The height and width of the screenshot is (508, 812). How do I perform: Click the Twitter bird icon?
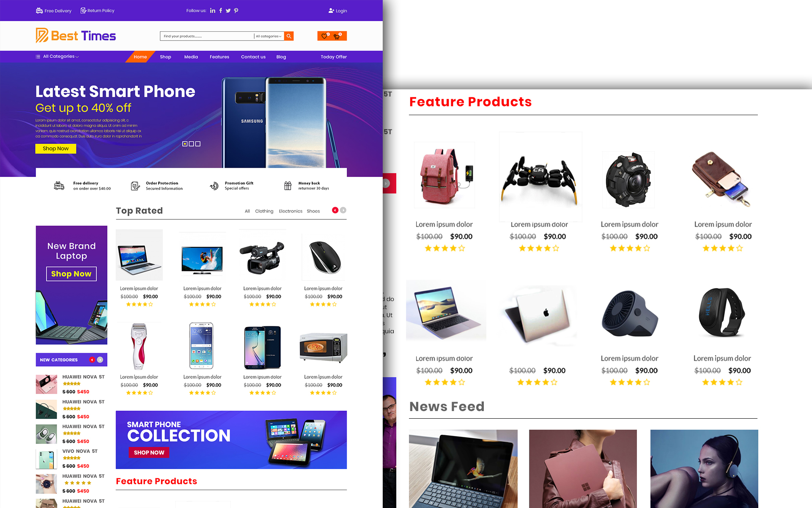point(228,11)
